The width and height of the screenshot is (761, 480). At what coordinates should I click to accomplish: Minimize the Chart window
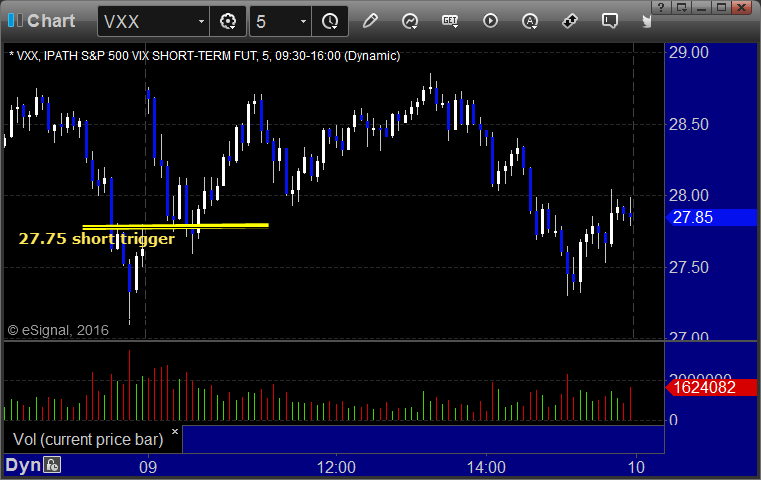[x=701, y=7]
